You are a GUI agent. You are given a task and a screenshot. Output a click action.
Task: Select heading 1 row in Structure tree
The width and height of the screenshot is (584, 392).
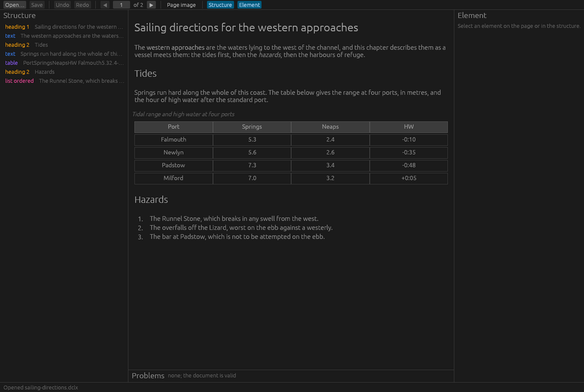click(x=64, y=27)
